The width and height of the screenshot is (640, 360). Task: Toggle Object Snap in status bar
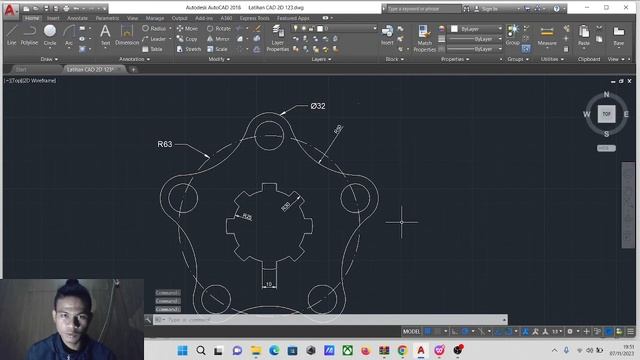tap(509, 331)
